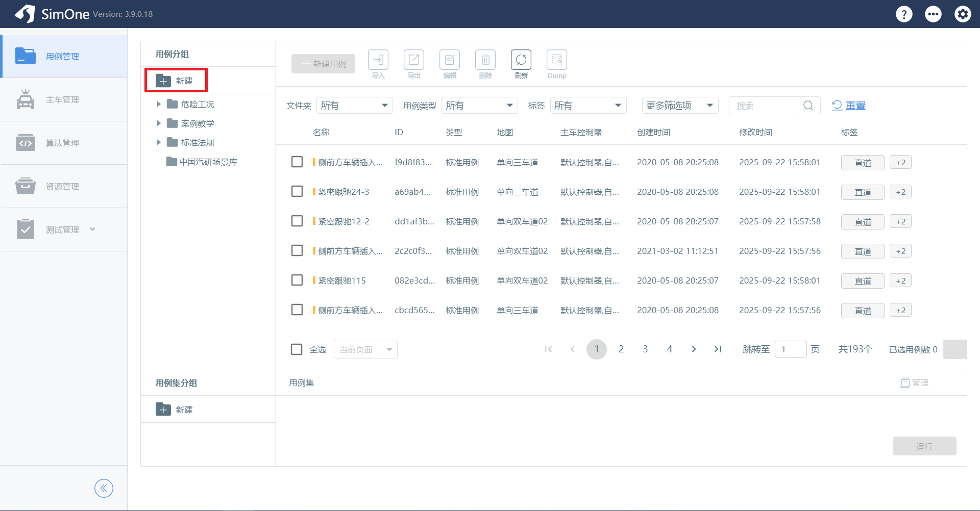Click the 名称 column header
Image resolution: width=980 pixels, height=511 pixels.
pos(321,132)
